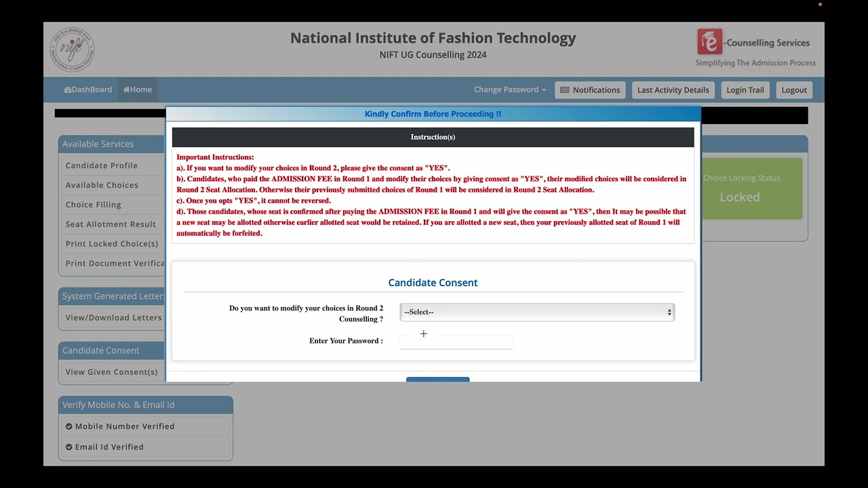This screenshot has width=868, height=488.
Task: Click the 'Kindly Confirm Before Proceeding !!' title
Action: click(433, 114)
